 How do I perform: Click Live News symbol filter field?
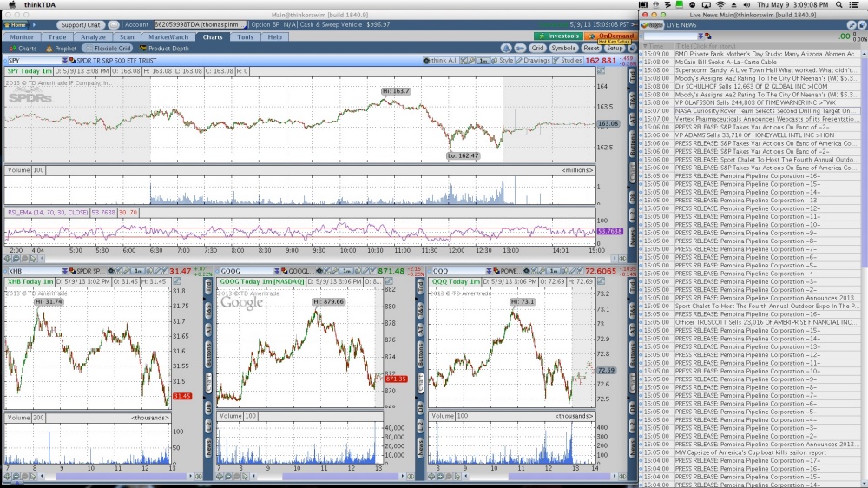point(669,36)
